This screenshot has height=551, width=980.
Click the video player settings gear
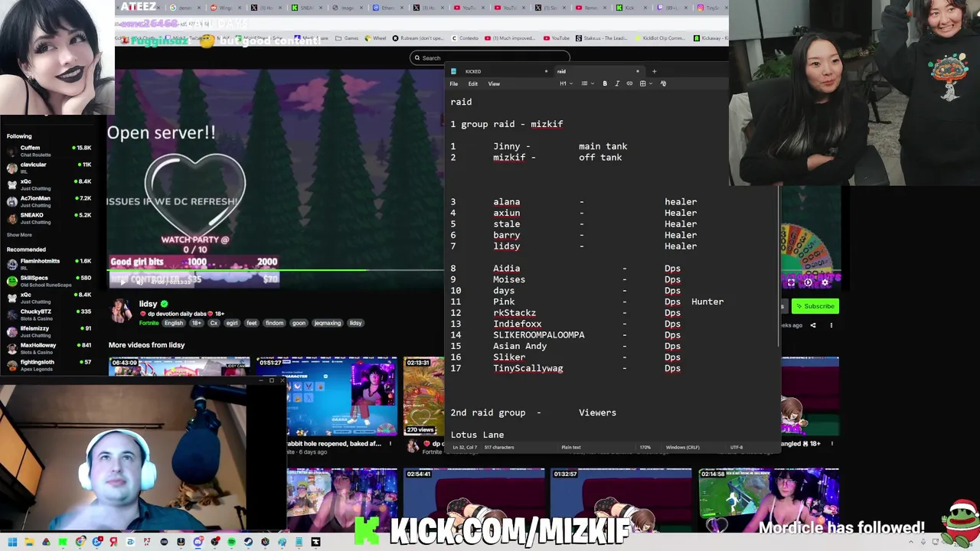click(x=825, y=282)
